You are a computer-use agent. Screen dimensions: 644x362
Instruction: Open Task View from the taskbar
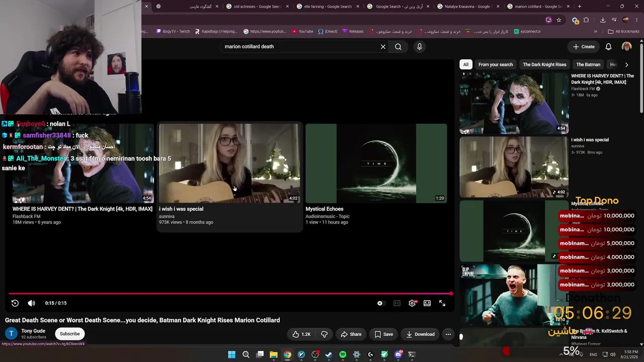(260, 354)
